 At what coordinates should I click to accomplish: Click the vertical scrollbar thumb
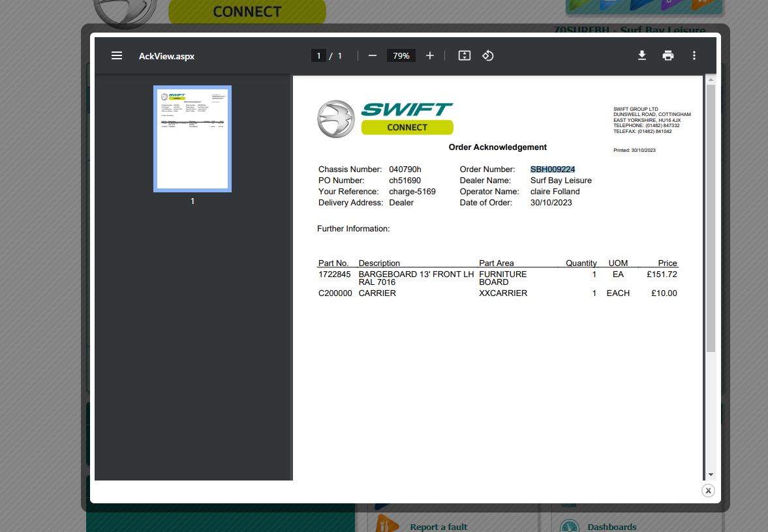click(711, 215)
